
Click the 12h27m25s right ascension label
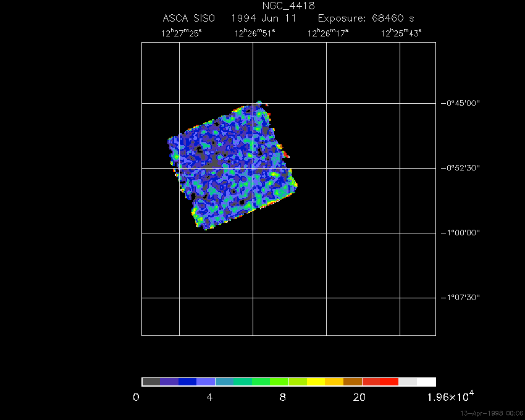[182, 33]
